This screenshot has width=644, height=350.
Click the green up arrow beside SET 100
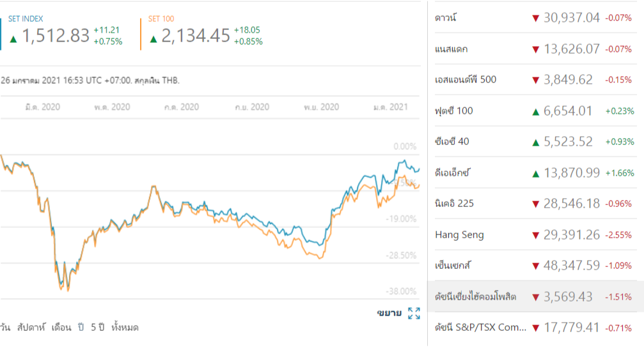tap(153, 38)
